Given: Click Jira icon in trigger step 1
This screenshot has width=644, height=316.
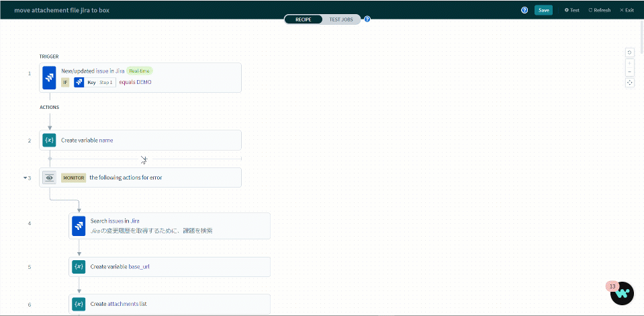Looking at the screenshot, I should [49, 77].
